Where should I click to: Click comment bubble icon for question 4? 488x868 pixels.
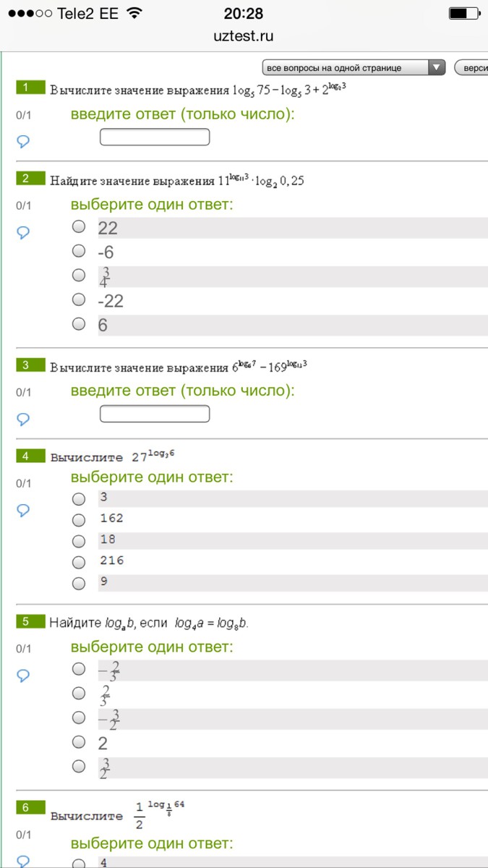(x=22, y=510)
